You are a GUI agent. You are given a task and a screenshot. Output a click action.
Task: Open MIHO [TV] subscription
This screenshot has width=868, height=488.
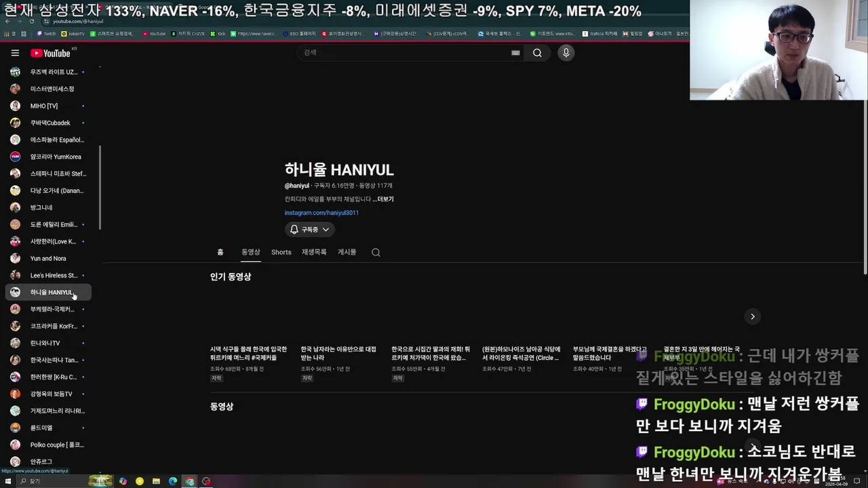coord(47,106)
